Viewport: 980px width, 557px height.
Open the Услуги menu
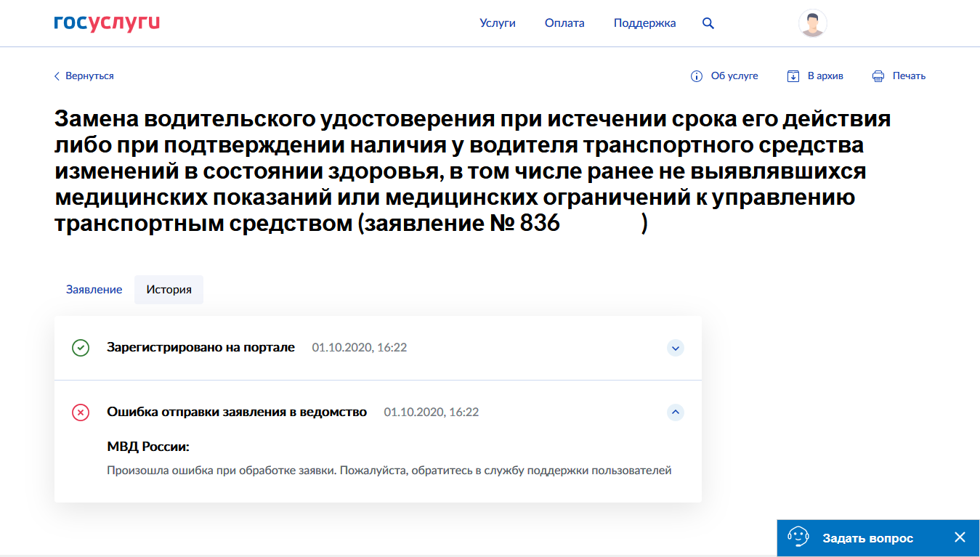coord(498,23)
